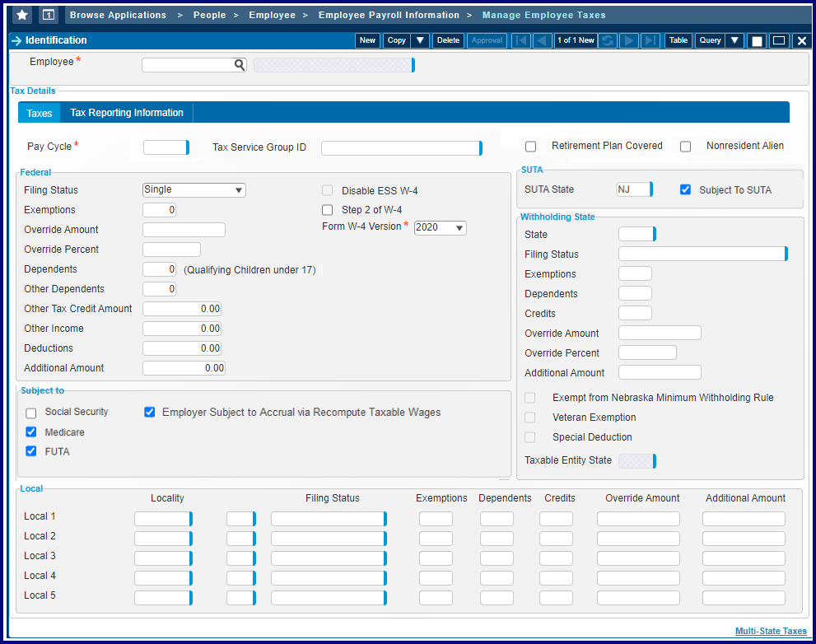The width and height of the screenshot is (816, 644).
Task: Open the Multi-State Taxes link
Action: (x=771, y=632)
